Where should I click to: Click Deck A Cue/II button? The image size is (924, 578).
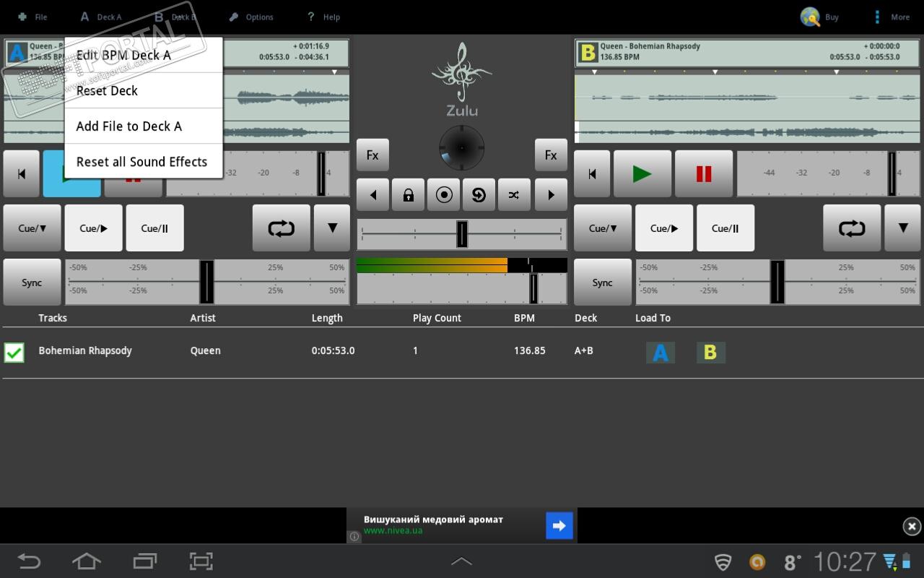155,228
